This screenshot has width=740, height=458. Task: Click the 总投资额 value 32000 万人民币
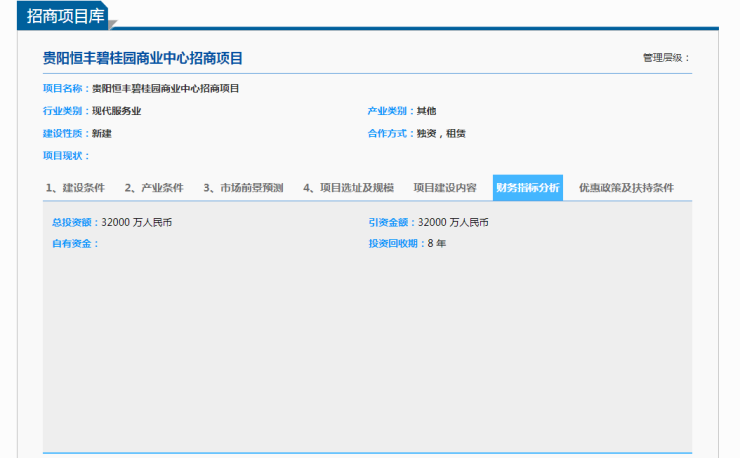coord(137,222)
